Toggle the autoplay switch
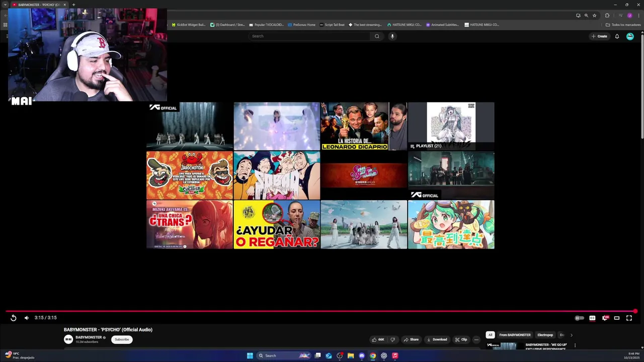The height and width of the screenshot is (362, 644). (580, 318)
